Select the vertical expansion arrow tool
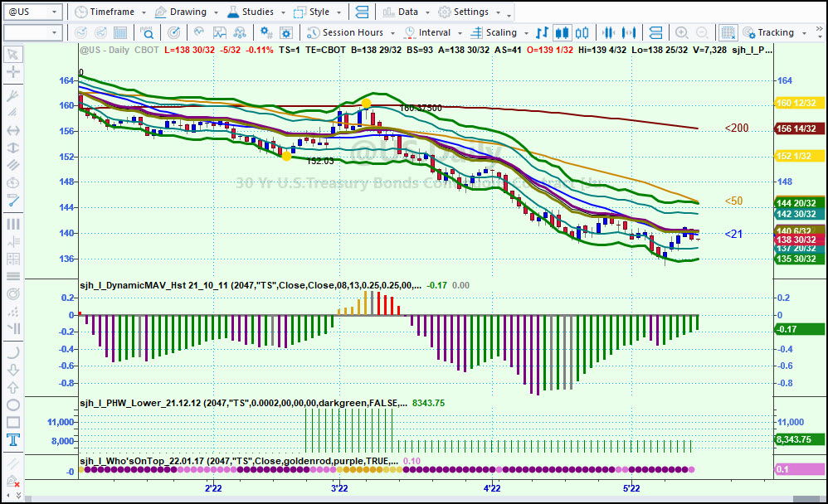Viewport: 828px width, 504px height. [x=12, y=148]
